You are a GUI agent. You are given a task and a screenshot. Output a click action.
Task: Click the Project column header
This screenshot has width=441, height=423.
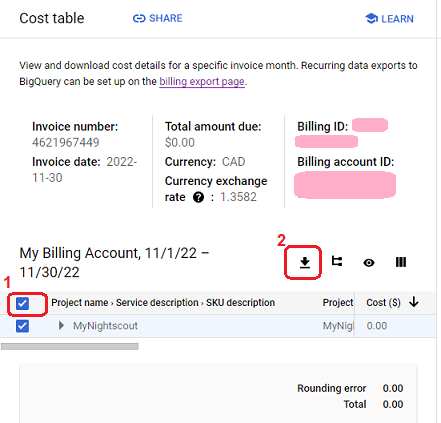[338, 302]
